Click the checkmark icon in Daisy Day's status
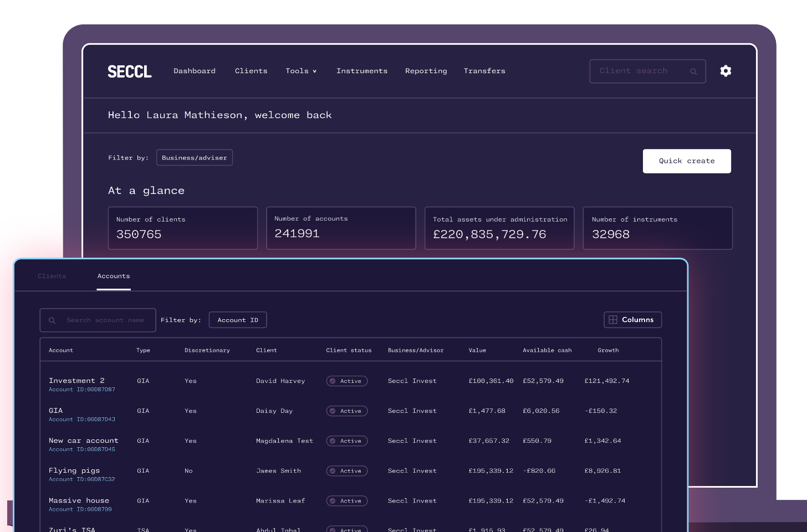Viewport: 807px width, 532px height. pos(333,411)
